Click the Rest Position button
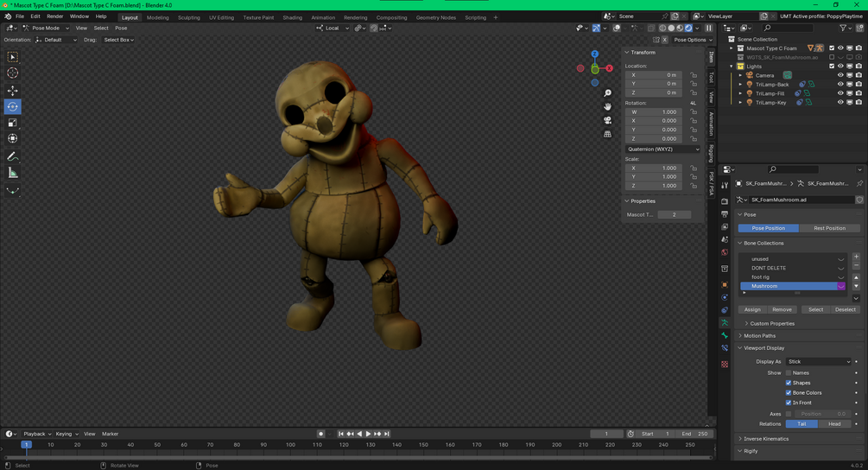 click(829, 228)
